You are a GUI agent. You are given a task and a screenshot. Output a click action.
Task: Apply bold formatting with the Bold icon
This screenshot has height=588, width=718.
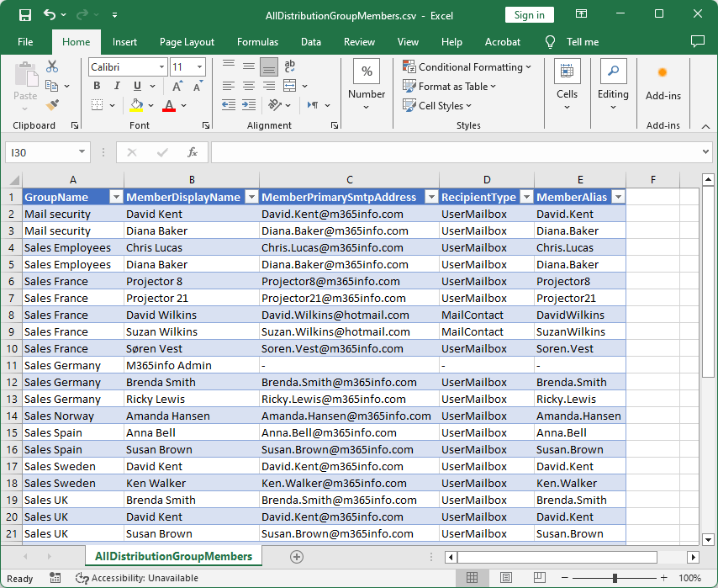tap(97, 87)
